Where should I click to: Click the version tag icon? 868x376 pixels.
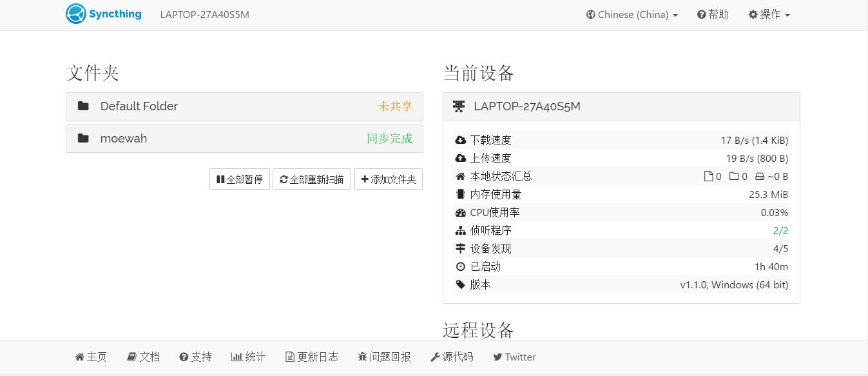pos(460,284)
